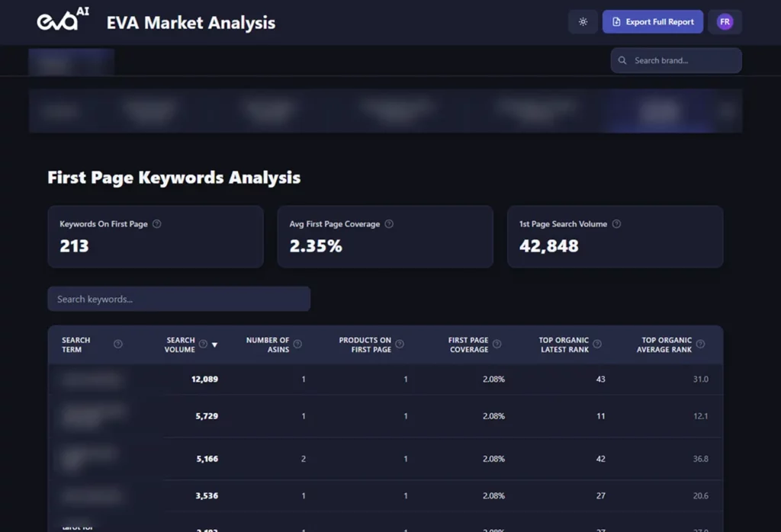Viewport: 781px width, 532px height.
Task: Toggle the Search Volume sort arrow
Action: pyautogui.click(x=214, y=345)
